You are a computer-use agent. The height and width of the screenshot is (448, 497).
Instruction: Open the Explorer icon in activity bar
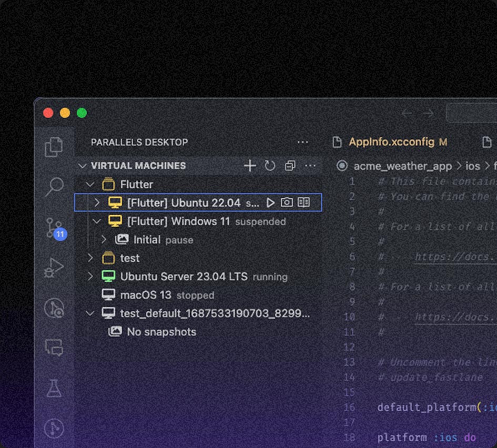(x=53, y=148)
